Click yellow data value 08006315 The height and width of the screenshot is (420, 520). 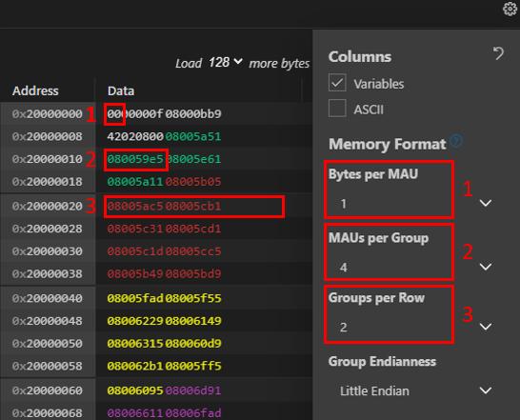[135, 344]
